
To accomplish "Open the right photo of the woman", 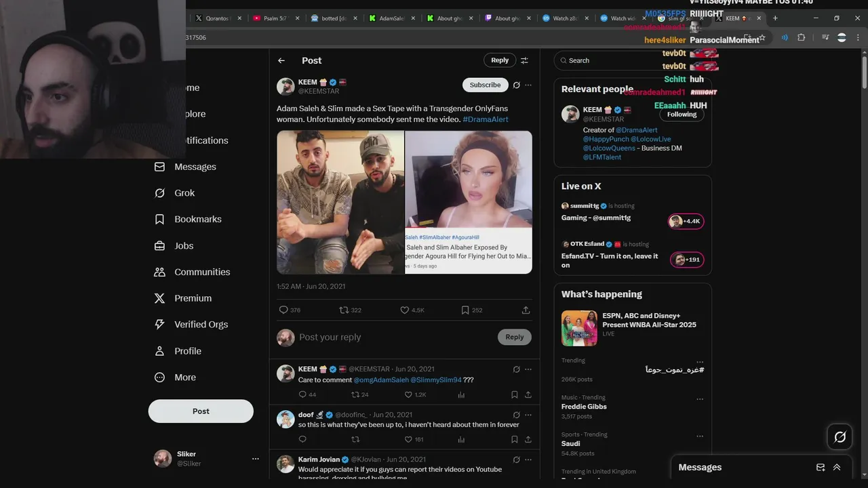I will click(469, 202).
